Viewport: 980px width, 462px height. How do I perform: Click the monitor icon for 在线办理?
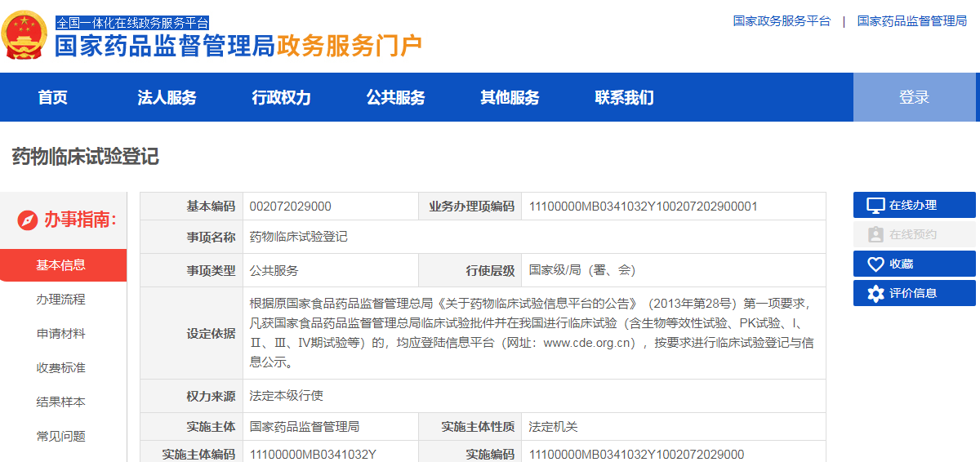(x=875, y=206)
